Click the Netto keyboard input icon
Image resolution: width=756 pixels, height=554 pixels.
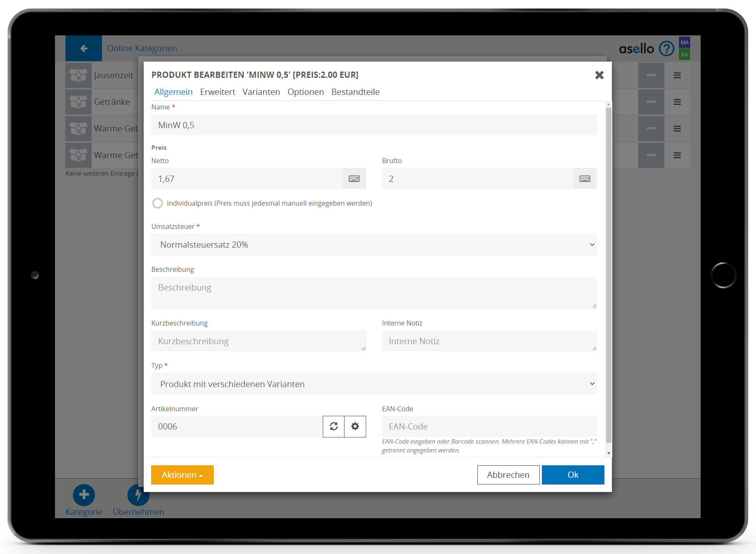(354, 179)
